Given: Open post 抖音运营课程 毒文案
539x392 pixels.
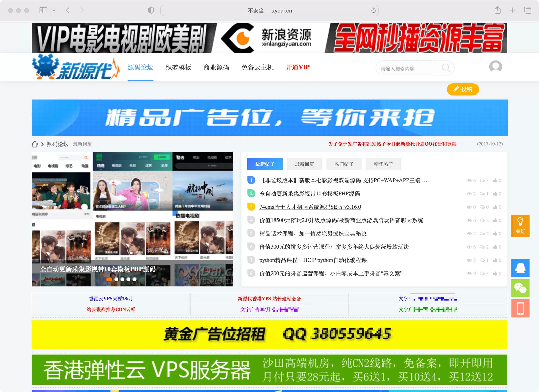Looking at the screenshot, I should tap(331, 274).
